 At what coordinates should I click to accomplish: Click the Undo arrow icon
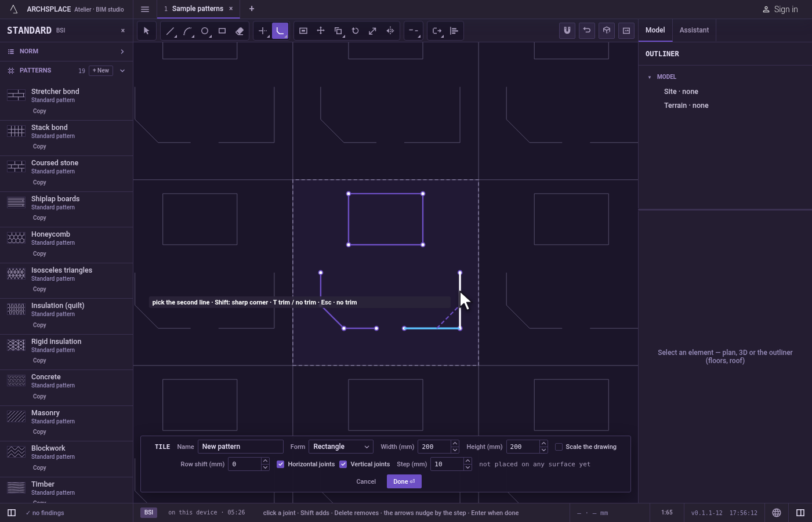587,31
